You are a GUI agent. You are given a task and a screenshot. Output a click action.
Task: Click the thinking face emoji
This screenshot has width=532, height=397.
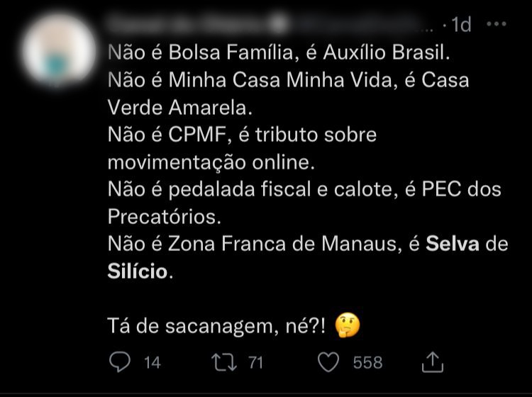click(x=347, y=325)
